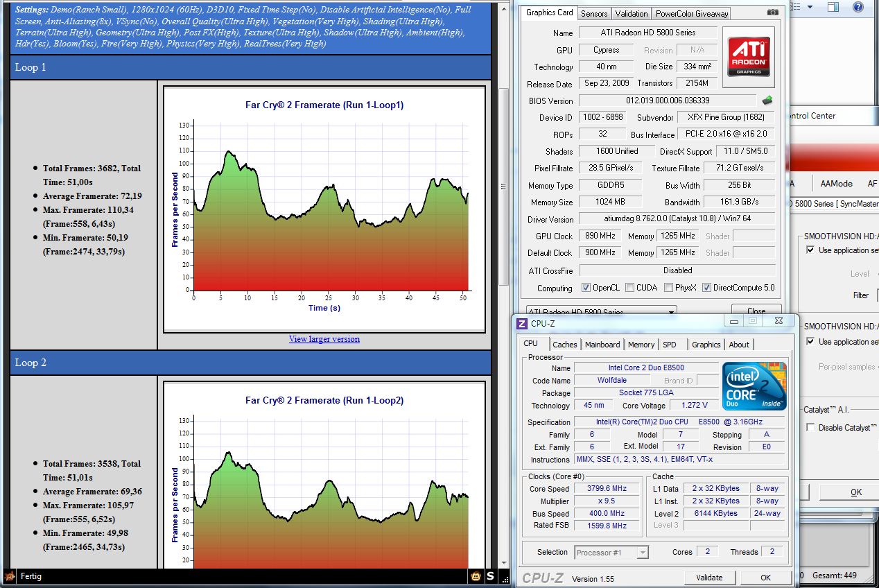Open the View larger version link for Loop 1
Viewport: 879px width, 588px height.
pyautogui.click(x=324, y=339)
